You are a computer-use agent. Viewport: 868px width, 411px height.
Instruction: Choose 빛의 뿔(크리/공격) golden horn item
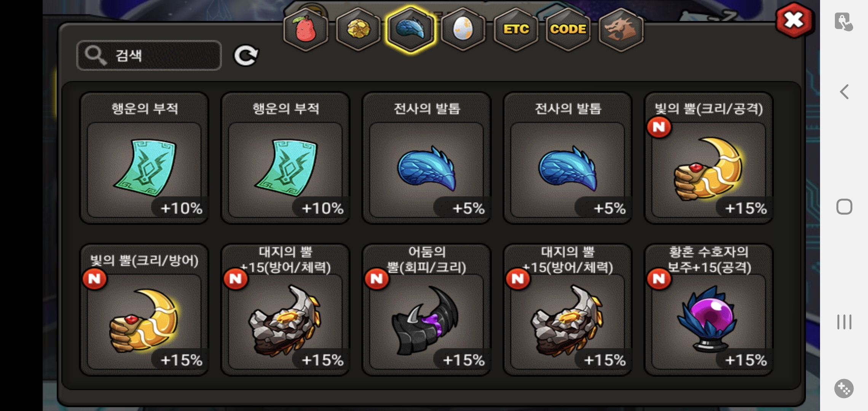708,158
